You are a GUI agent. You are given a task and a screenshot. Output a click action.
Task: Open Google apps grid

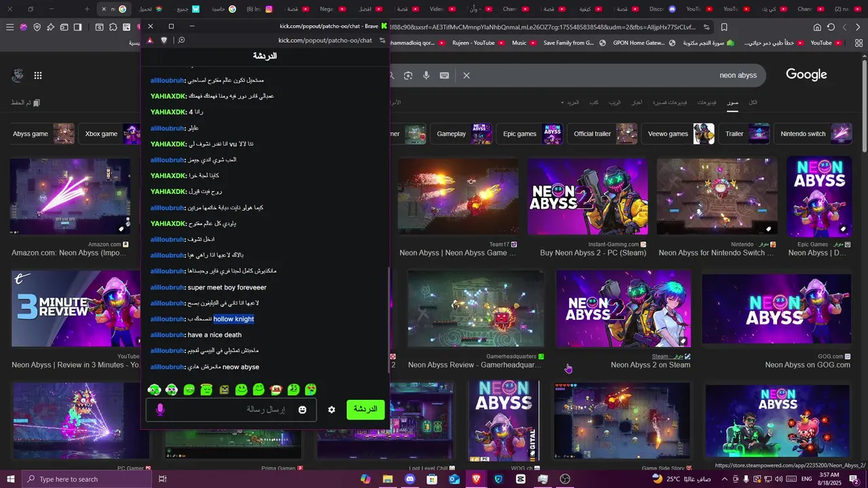tap(38, 75)
